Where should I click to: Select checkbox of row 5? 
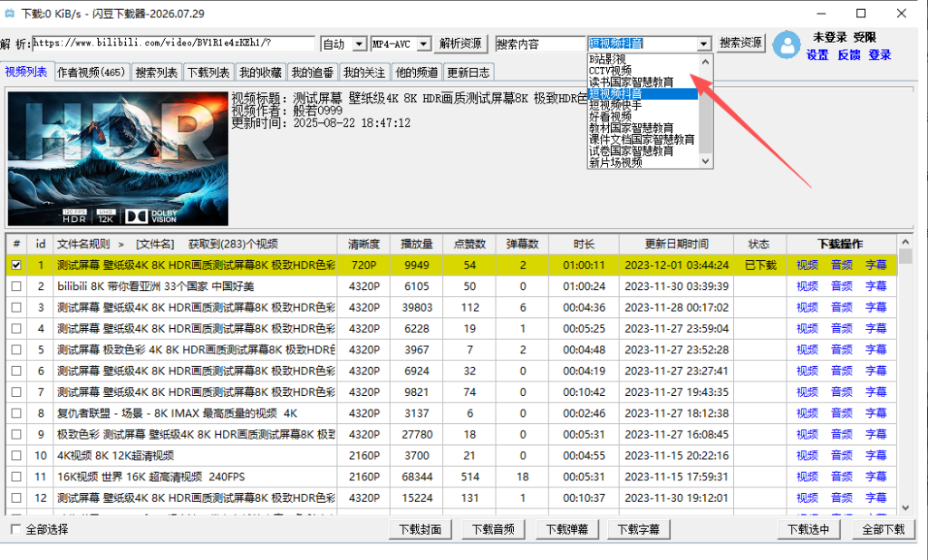pyautogui.click(x=16, y=350)
